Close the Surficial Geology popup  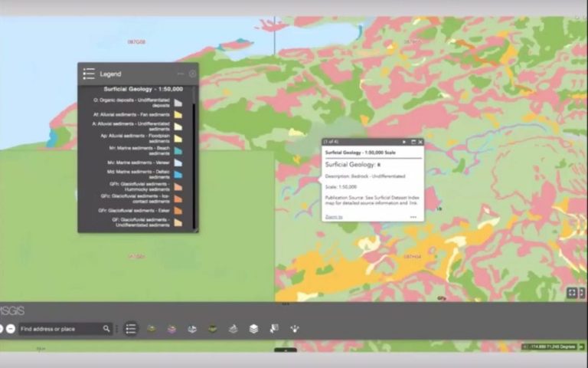pyautogui.click(x=420, y=142)
